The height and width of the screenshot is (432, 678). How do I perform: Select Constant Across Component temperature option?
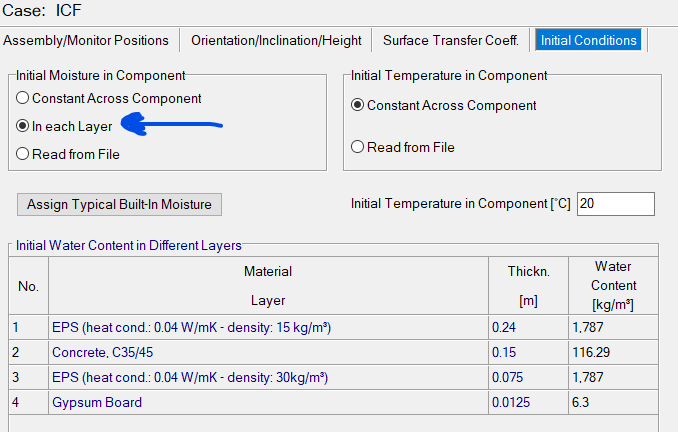[358, 105]
